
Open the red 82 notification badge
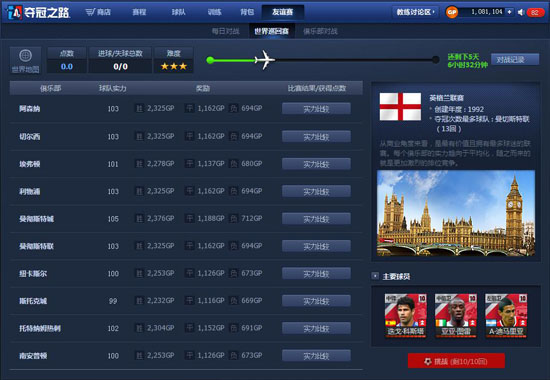535,12
